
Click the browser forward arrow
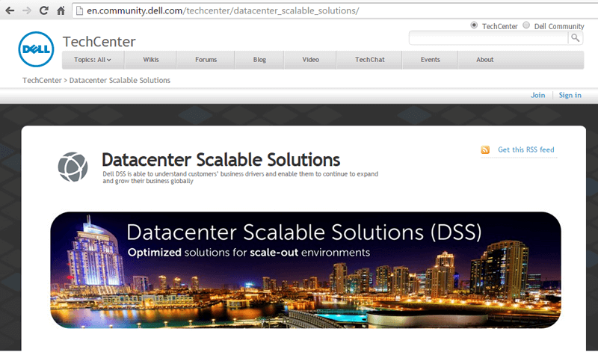(x=27, y=10)
